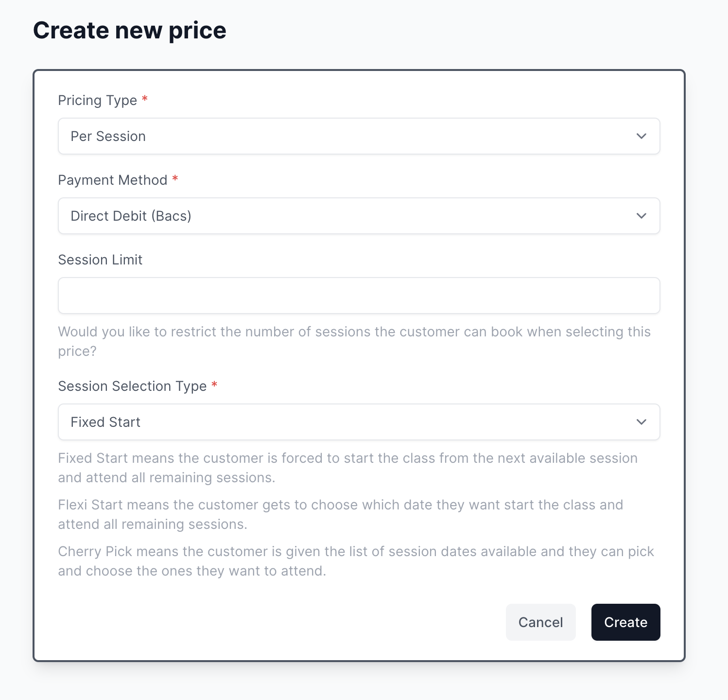Click the Create new price heading
The width and height of the screenshot is (728, 700).
click(129, 30)
